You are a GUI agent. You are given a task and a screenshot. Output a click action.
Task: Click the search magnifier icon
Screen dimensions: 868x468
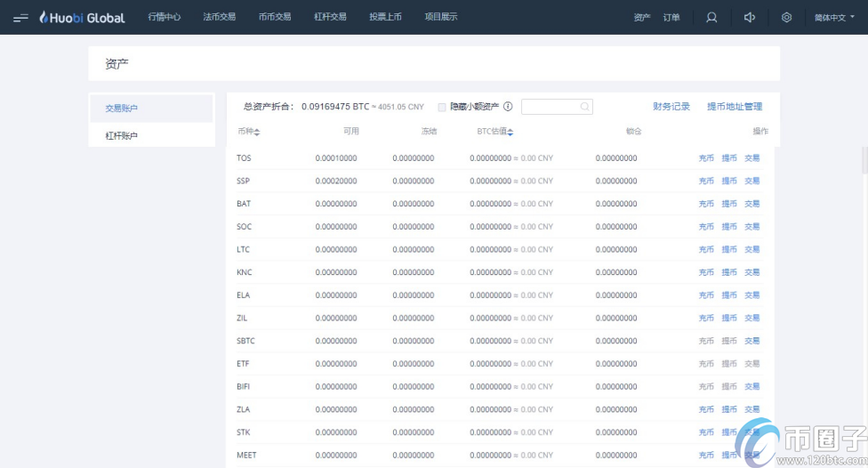click(584, 107)
